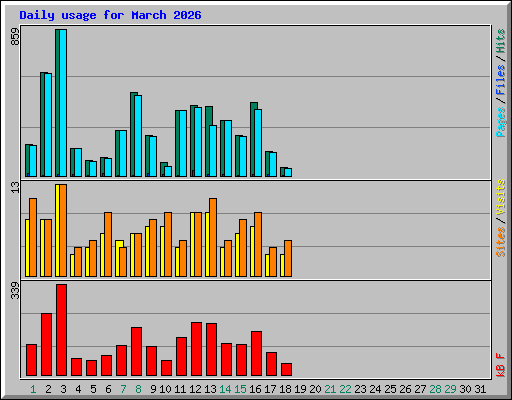Click the red KB bar for day 10
Image resolution: width=512 pixels, height=400 pixels.
pos(167,368)
